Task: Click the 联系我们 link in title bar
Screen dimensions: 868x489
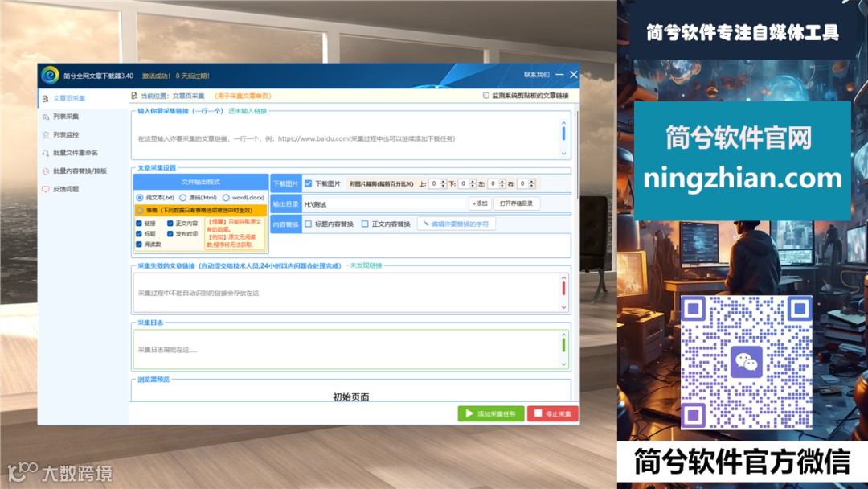Action: (x=536, y=74)
